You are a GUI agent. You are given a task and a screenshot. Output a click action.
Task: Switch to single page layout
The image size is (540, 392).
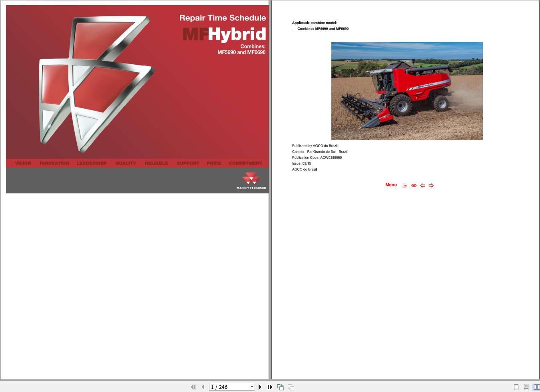point(516,387)
